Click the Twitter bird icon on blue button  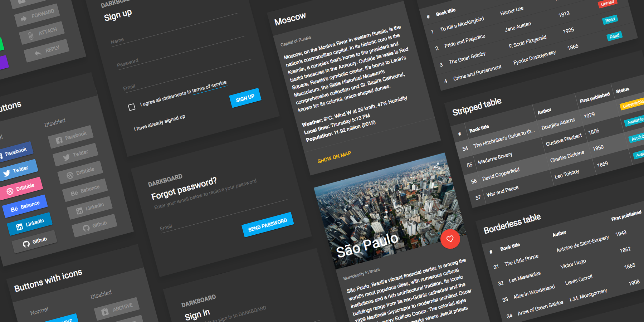(6, 174)
